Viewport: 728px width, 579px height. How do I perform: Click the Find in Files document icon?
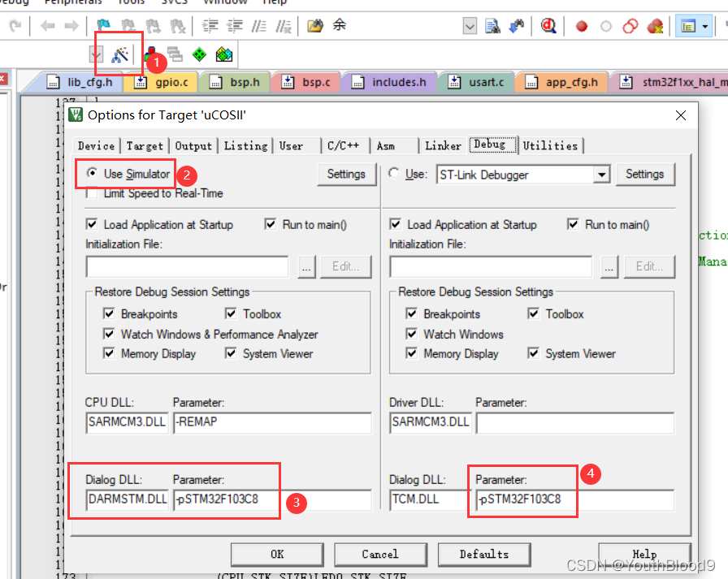pos(492,26)
